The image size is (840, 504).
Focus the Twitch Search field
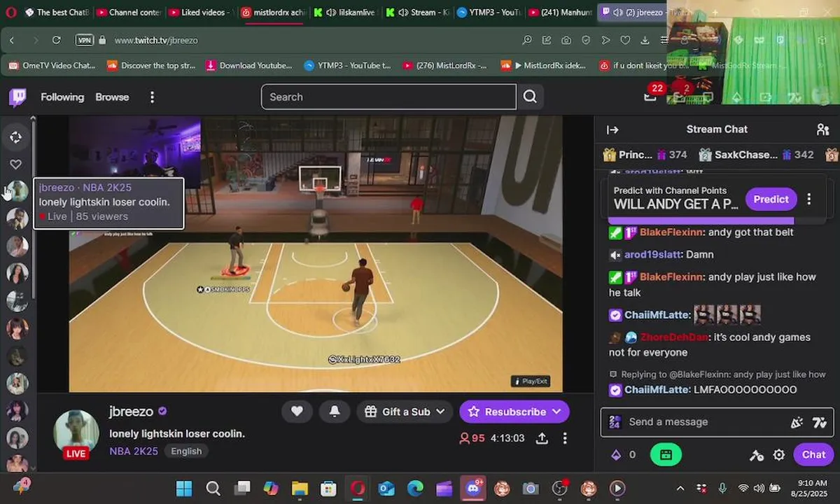pyautogui.click(x=388, y=97)
